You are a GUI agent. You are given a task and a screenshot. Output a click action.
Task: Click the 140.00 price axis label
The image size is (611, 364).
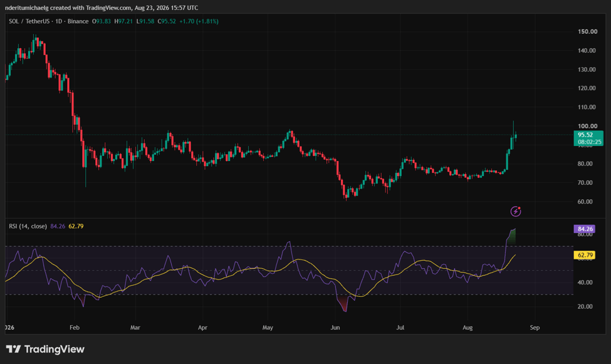pyautogui.click(x=587, y=50)
